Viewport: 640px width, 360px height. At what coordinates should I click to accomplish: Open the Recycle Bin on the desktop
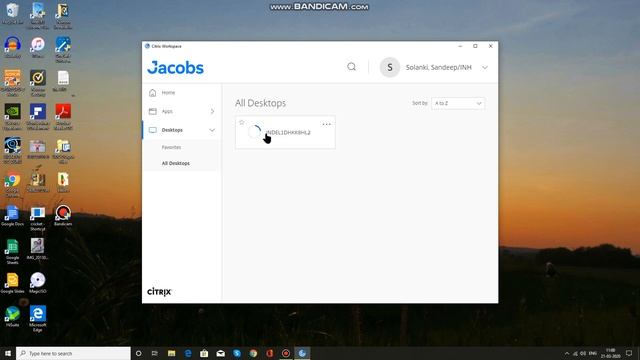coord(12,13)
